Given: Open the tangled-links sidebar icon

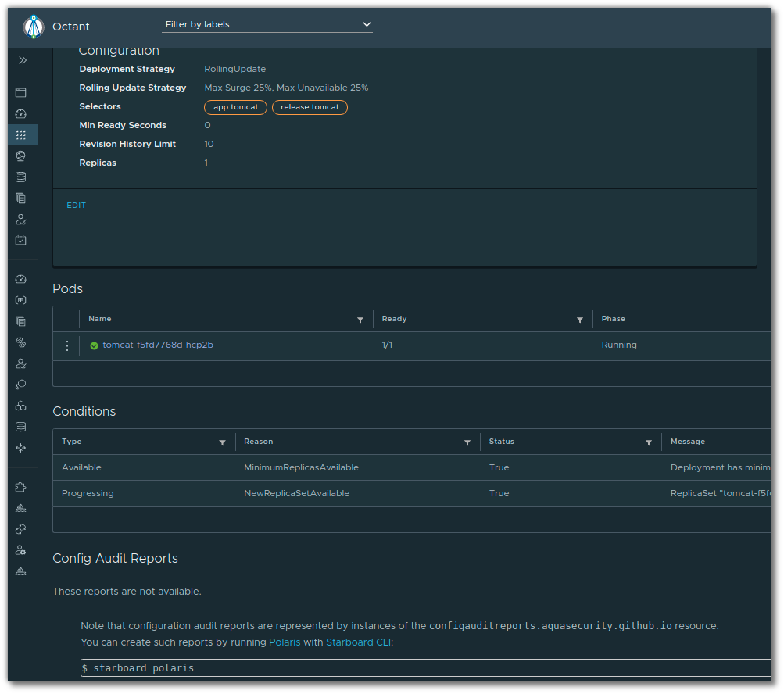Looking at the screenshot, I should (20, 342).
